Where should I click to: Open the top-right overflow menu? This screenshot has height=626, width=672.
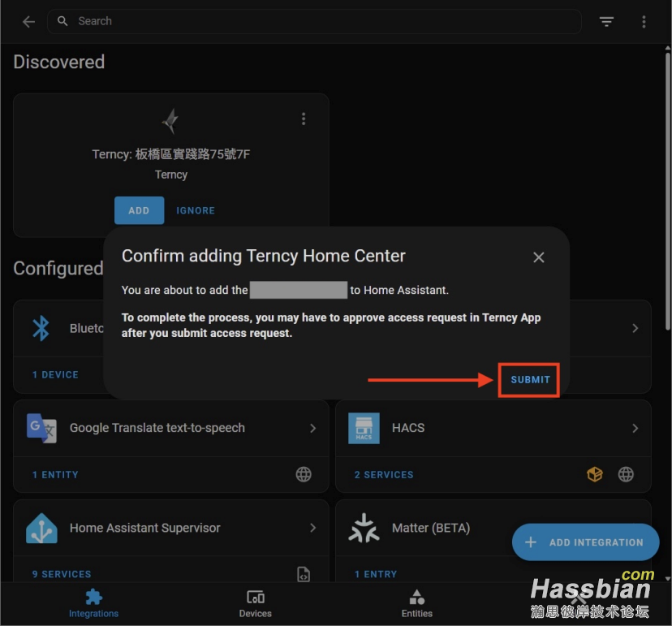(x=644, y=21)
